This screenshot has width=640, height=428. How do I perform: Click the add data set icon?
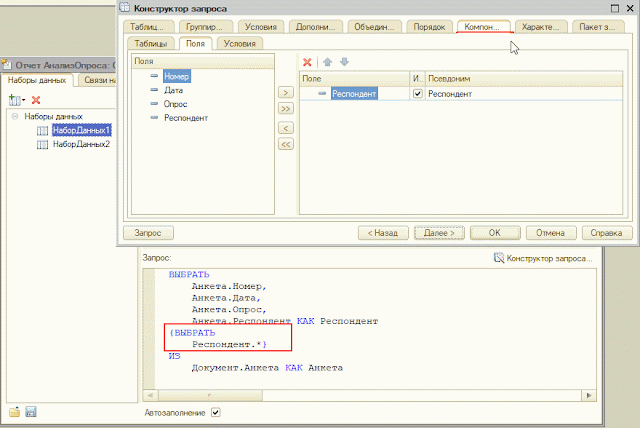[14, 100]
